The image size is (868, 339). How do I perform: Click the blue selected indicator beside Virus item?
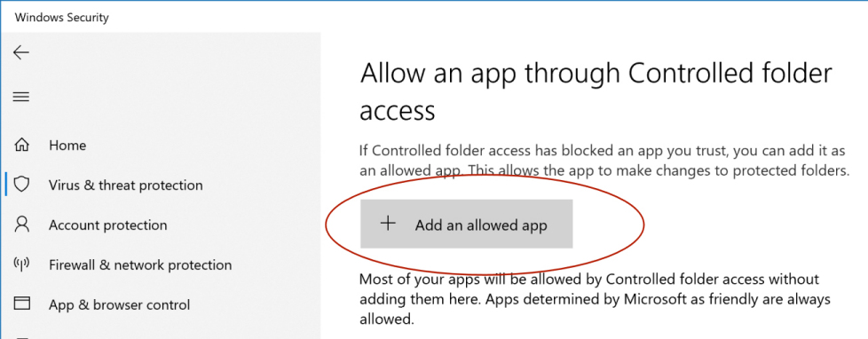5,185
